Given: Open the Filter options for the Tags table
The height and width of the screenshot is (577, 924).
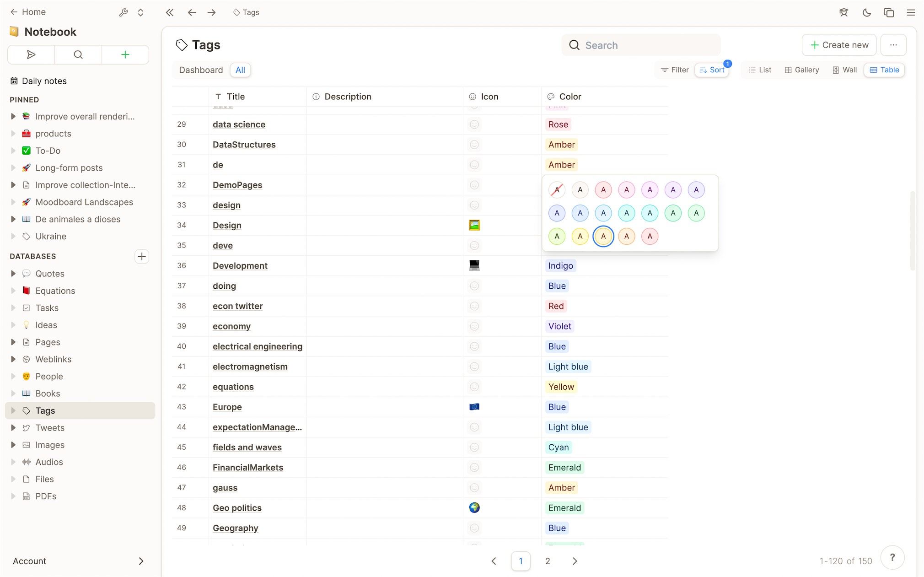Looking at the screenshot, I should click(675, 70).
